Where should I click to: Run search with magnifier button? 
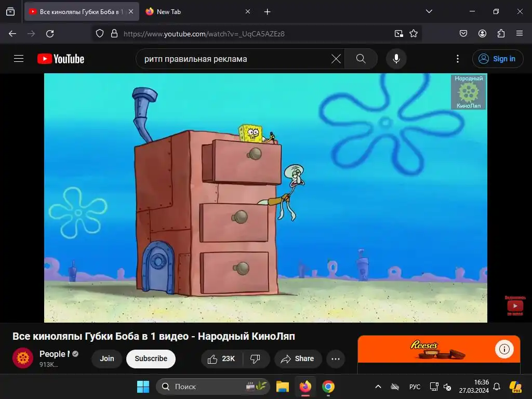point(361,59)
